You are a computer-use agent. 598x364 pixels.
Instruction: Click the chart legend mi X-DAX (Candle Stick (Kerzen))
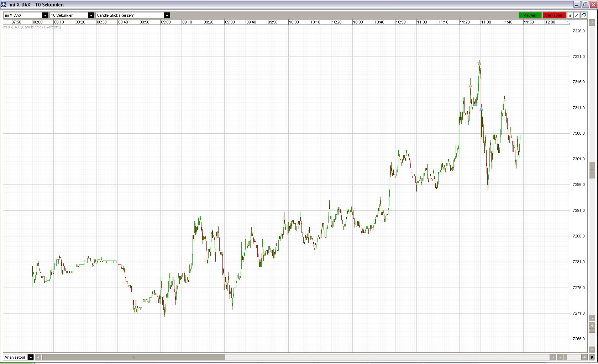pos(32,27)
